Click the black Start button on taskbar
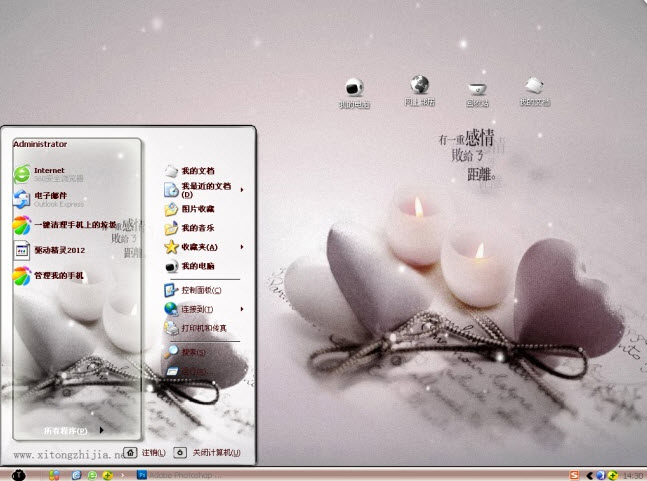Viewport: 647px width, 481px height. 19,475
